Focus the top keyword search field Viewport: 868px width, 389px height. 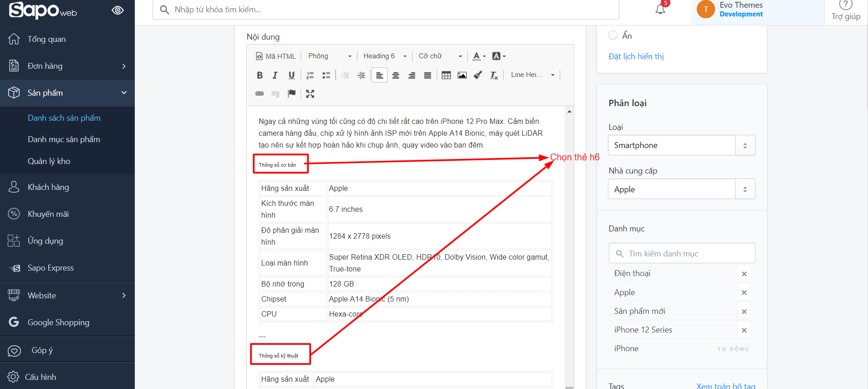click(x=386, y=10)
